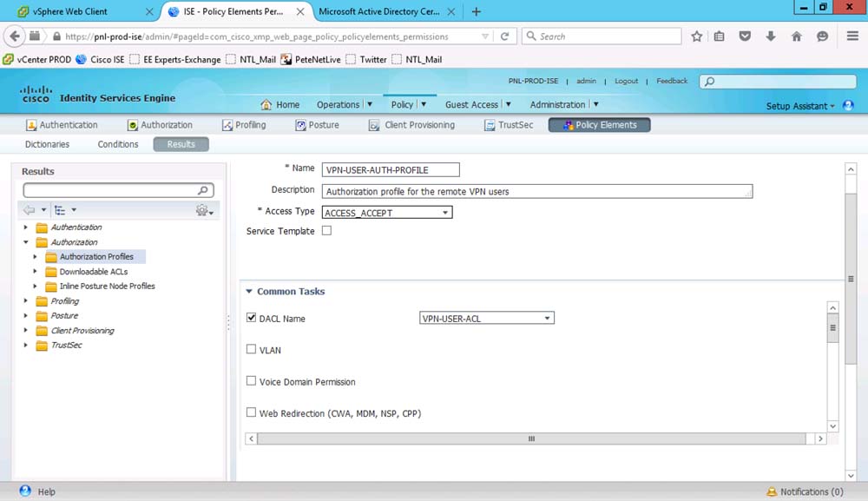The width and height of the screenshot is (868, 501).
Task: Open the downloads arrow icon
Action: (771, 36)
